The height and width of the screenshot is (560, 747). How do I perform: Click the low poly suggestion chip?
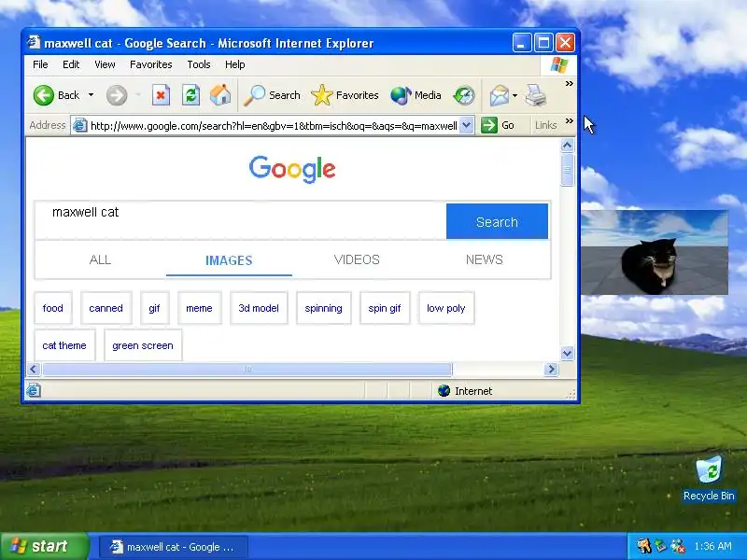[446, 308]
